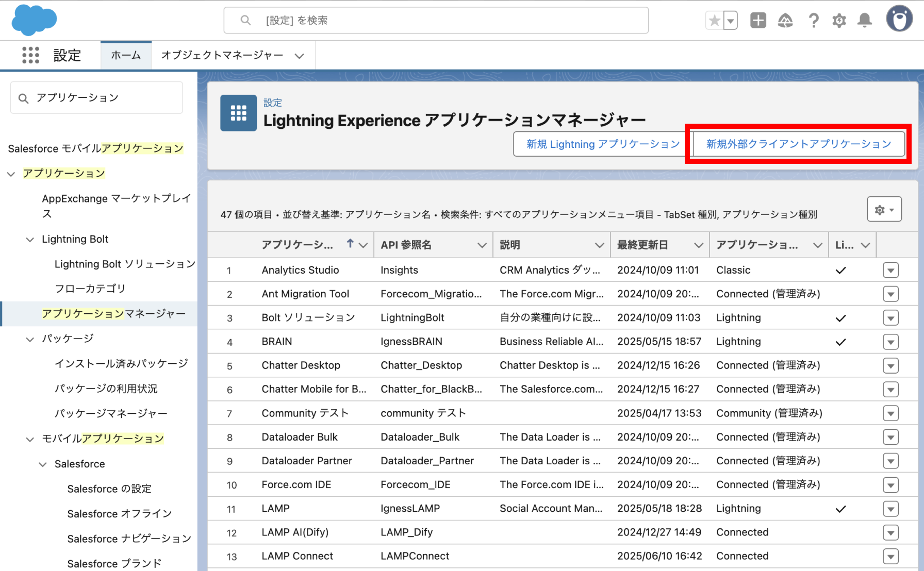Open the Help question mark icon
This screenshot has width=924, height=571.
(x=813, y=21)
